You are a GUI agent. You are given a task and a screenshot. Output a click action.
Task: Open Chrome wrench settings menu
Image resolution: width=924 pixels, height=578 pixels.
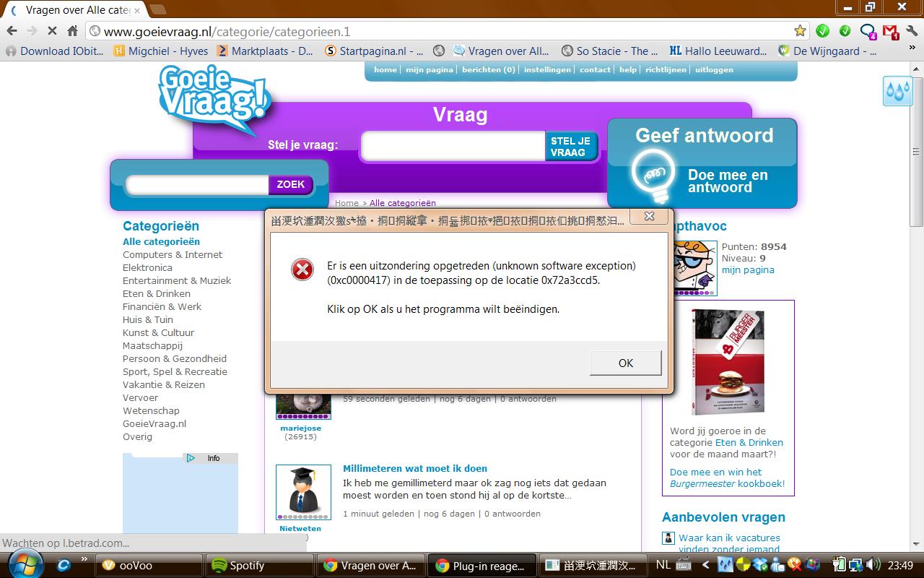tap(912, 31)
